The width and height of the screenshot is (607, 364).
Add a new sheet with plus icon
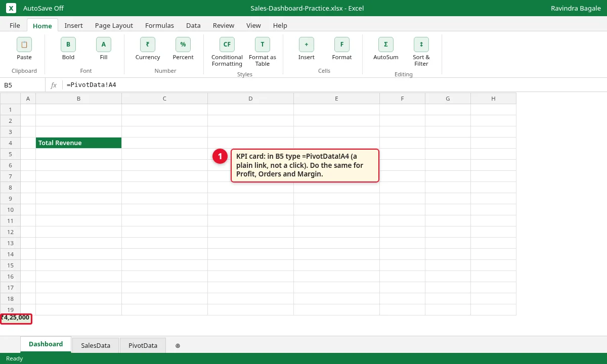[178, 346]
